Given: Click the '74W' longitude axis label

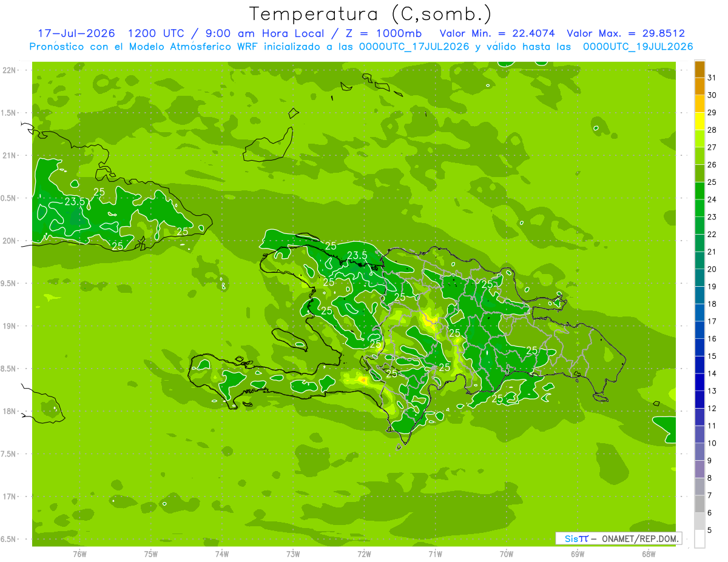Looking at the screenshot, I should pyautogui.click(x=222, y=554).
